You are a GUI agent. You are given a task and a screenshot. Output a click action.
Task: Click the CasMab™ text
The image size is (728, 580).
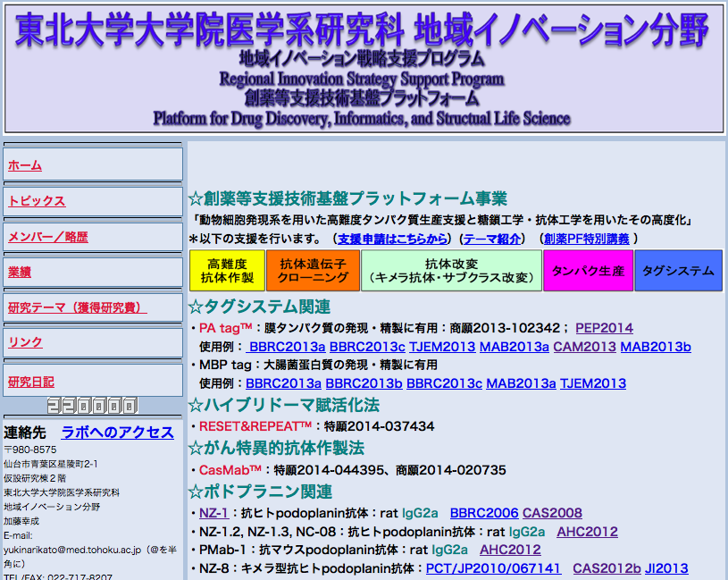pos(230,470)
